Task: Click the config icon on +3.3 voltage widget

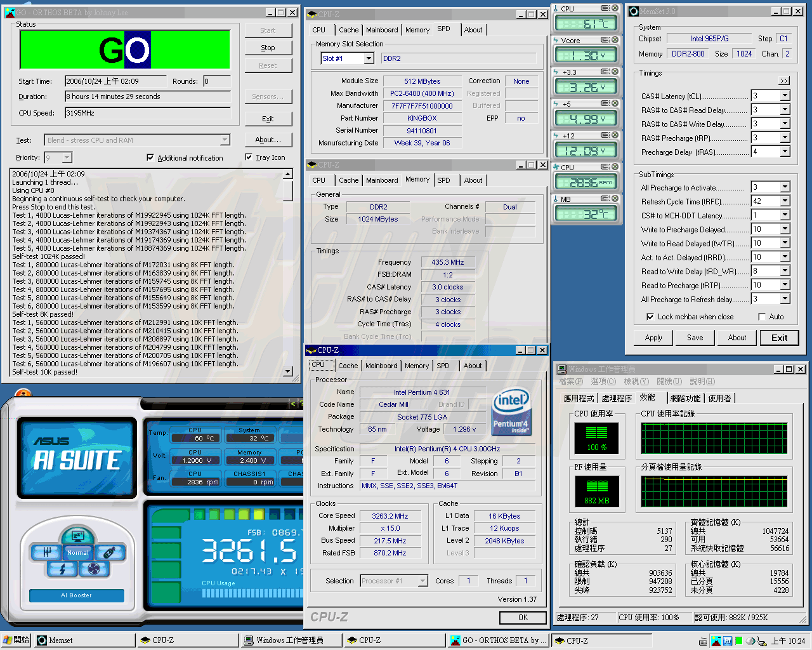Action: 605,72
